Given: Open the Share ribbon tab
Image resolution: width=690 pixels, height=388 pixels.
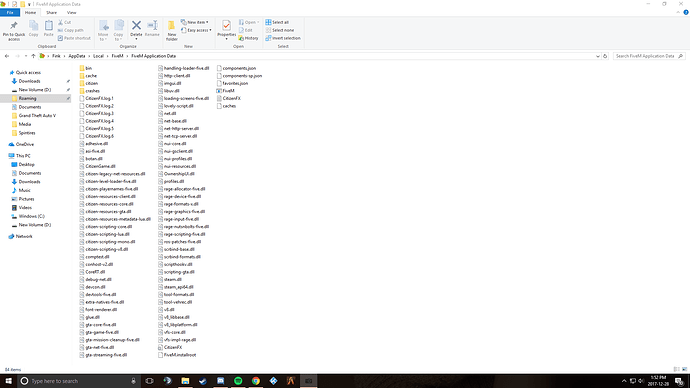Looking at the screenshot, I should tap(51, 13).
